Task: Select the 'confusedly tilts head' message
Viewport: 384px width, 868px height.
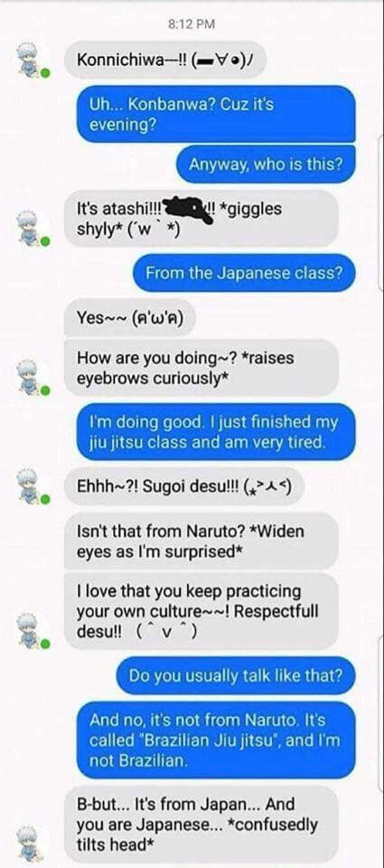Action: pos(201,824)
